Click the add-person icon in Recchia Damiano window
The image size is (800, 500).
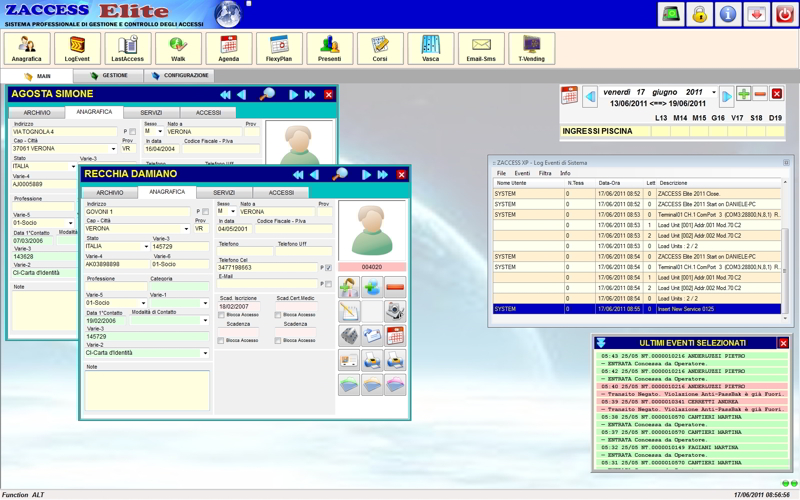pos(349,287)
